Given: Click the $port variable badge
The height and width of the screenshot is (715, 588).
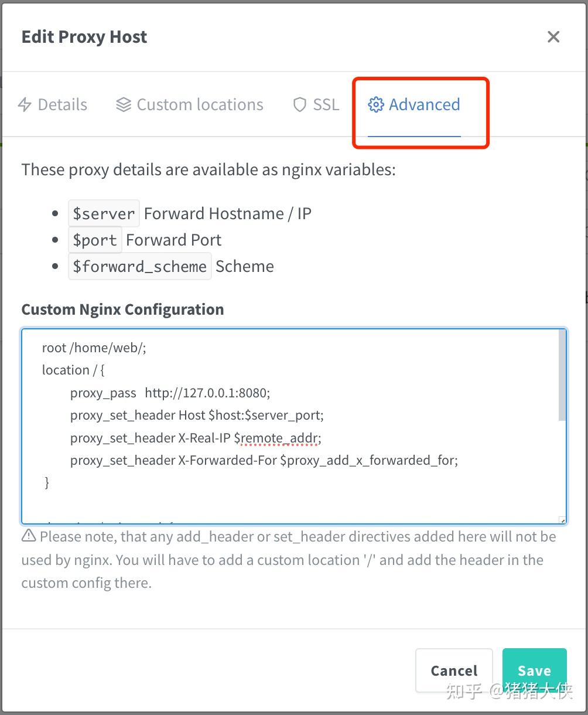Looking at the screenshot, I should click(x=95, y=240).
